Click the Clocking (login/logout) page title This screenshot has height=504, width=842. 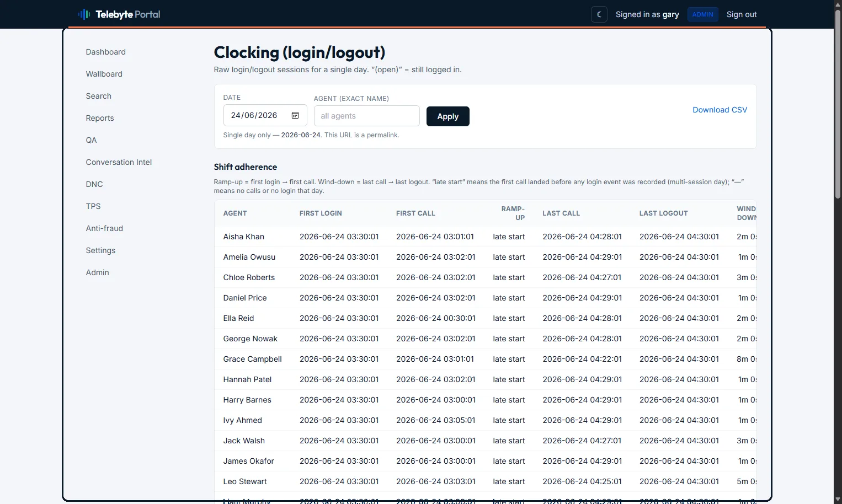(x=300, y=52)
